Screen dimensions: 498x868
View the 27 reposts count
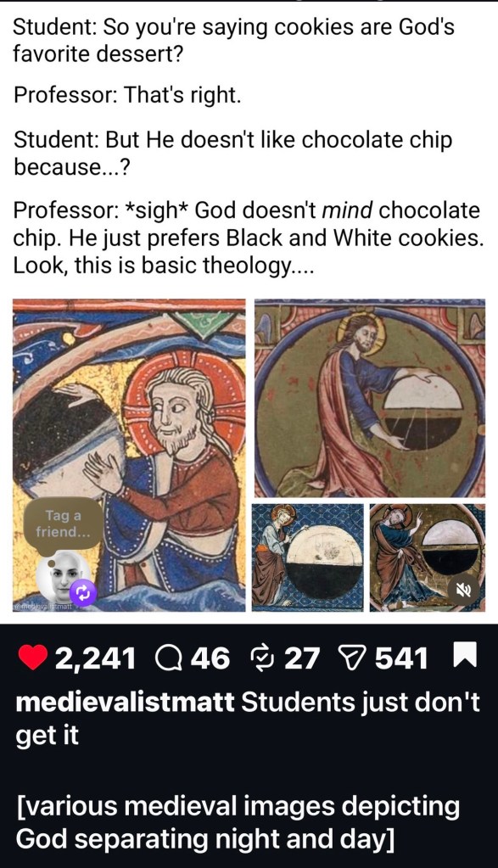pyautogui.click(x=302, y=658)
